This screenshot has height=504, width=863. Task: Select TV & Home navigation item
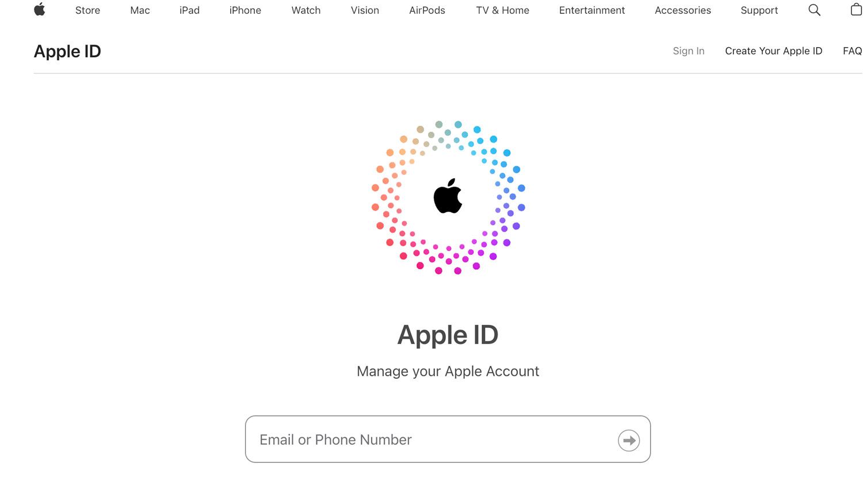pos(502,10)
